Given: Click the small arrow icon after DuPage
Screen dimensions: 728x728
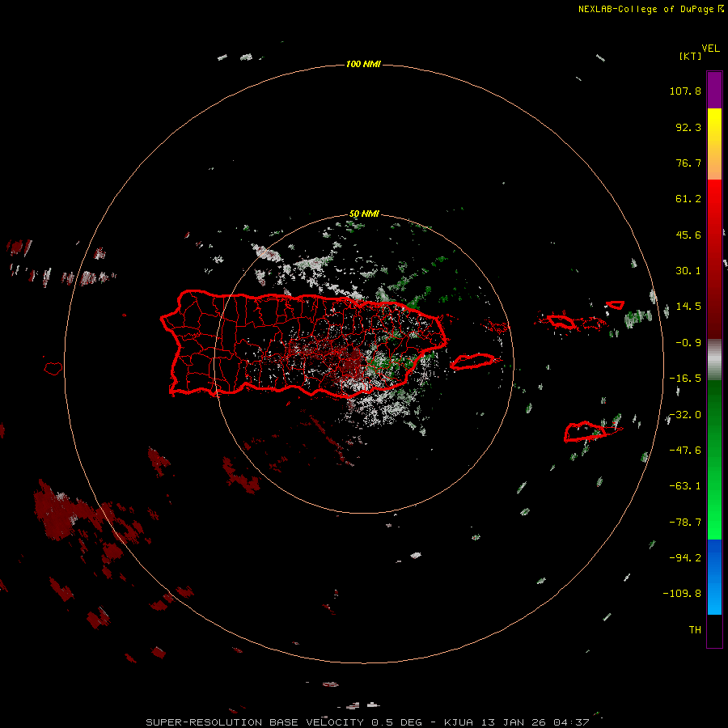Looking at the screenshot, I should pos(721,9).
